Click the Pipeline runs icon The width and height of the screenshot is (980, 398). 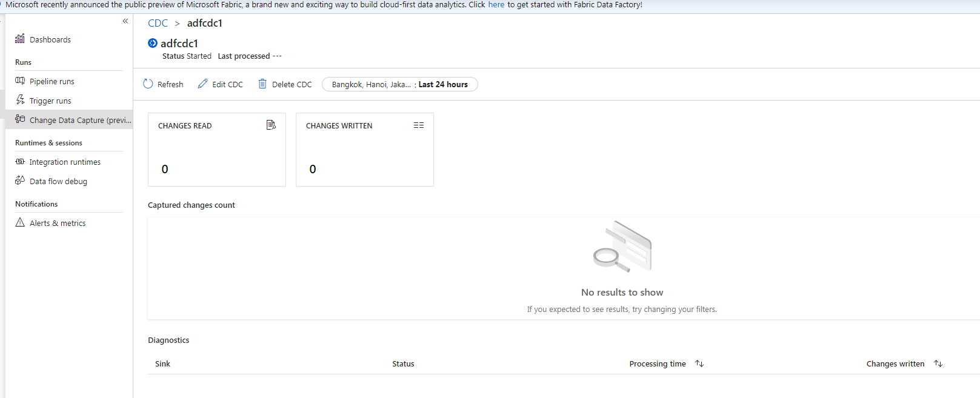tap(20, 81)
